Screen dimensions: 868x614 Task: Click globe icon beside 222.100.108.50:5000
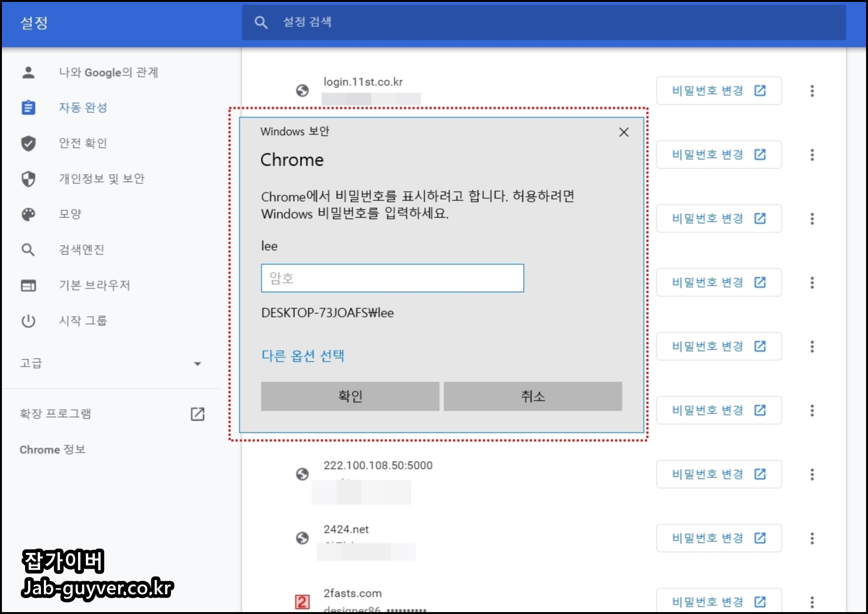(x=302, y=474)
